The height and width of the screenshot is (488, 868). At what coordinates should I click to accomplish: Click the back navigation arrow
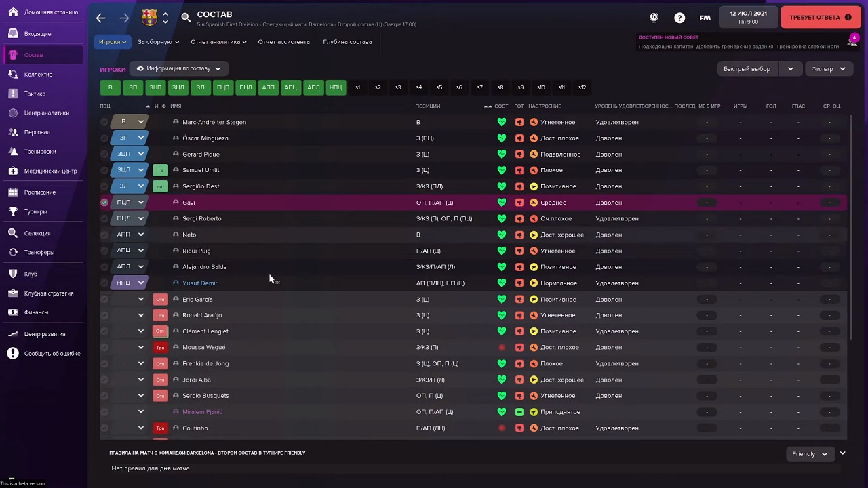101,18
